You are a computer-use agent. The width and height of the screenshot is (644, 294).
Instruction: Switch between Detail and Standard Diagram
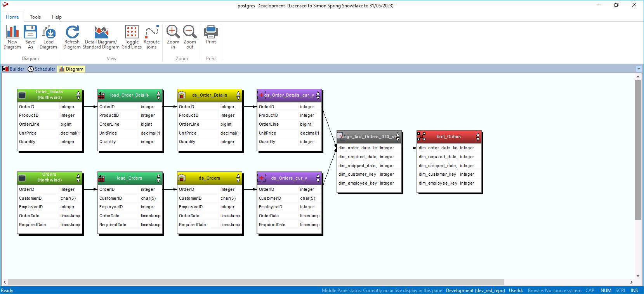tap(101, 37)
